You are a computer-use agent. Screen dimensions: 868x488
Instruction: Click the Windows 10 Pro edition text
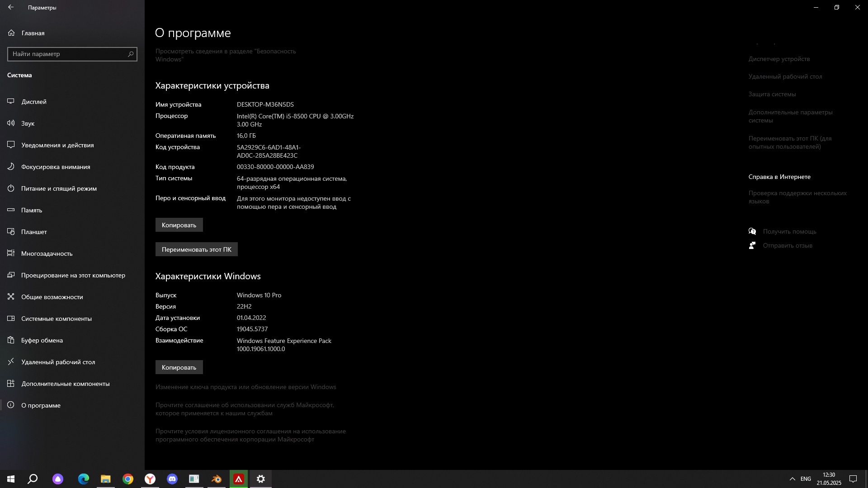259,295
